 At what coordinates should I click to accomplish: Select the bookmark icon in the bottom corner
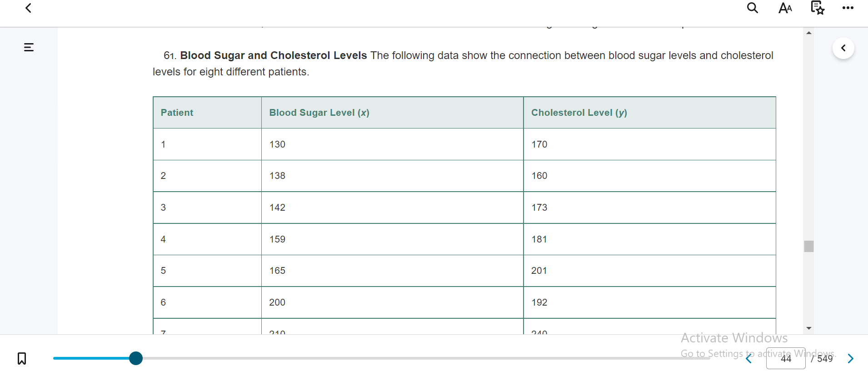21,358
